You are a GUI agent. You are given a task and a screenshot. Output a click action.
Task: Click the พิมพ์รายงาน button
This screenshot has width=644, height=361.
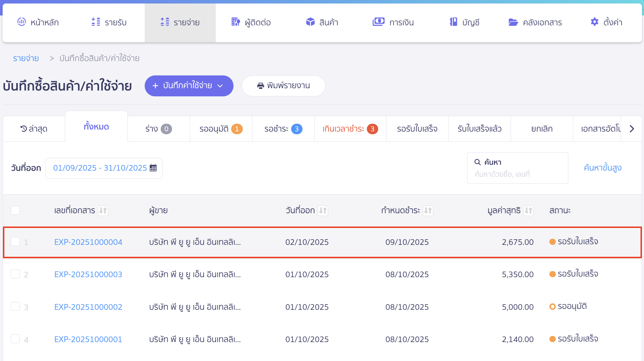point(283,86)
